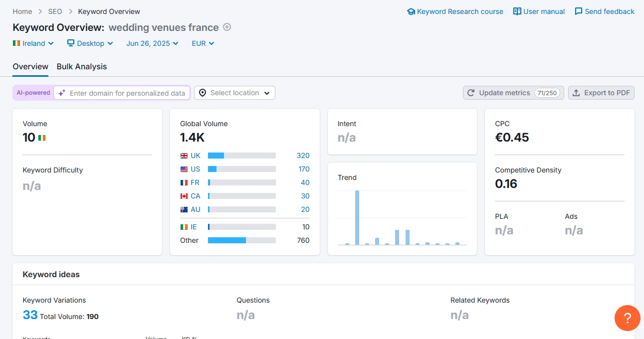Image resolution: width=644 pixels, height=339 pixels.
Task: Click the location pin icon in Select location
Action: click(x=203, y=93)
